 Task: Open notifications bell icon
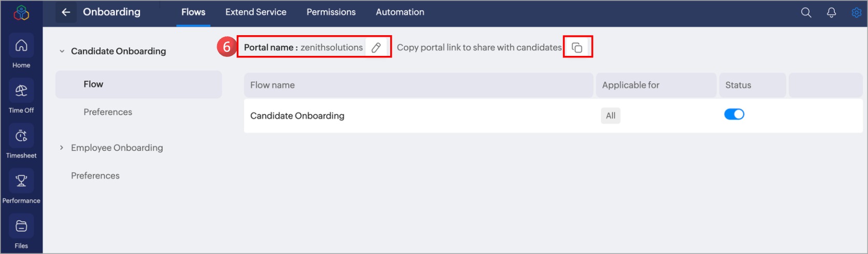(x=831, y=12)
